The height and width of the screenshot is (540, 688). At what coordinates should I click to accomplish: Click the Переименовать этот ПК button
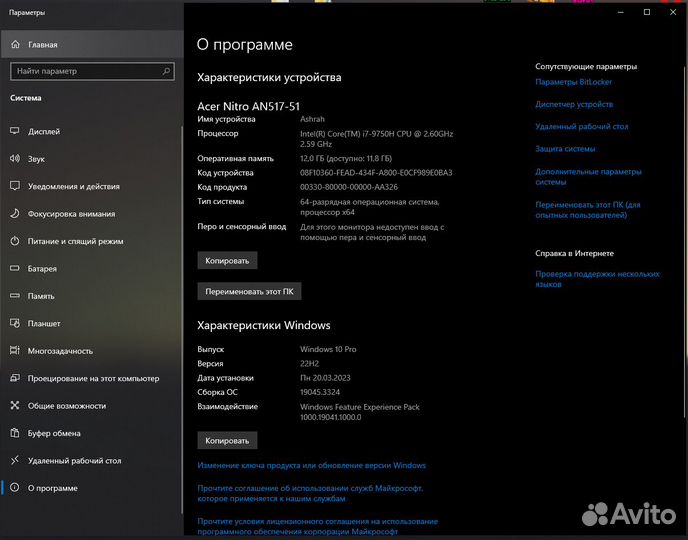point(249,291)
